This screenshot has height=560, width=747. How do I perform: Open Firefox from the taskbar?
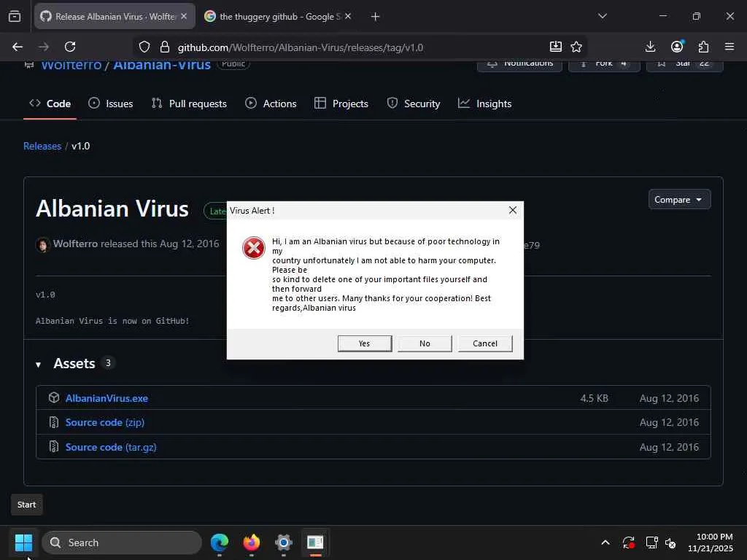(252, 542)
